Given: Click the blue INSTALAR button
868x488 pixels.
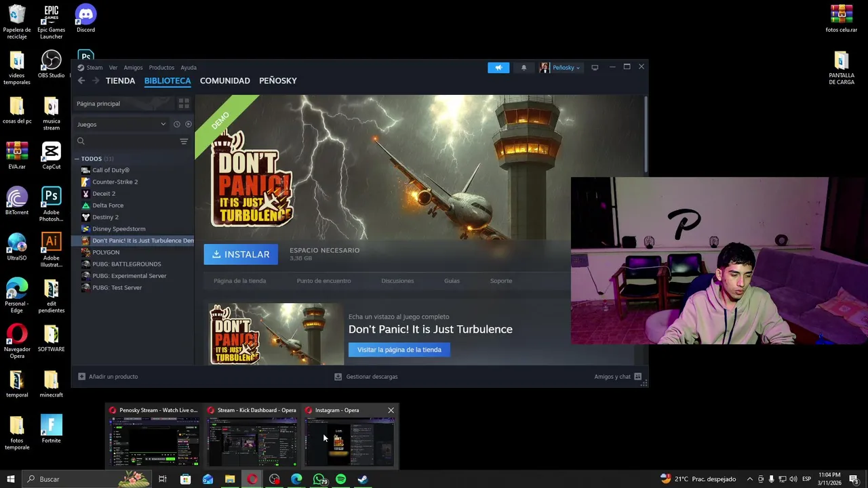Looking at the screenshot, I should coord(241,254).
